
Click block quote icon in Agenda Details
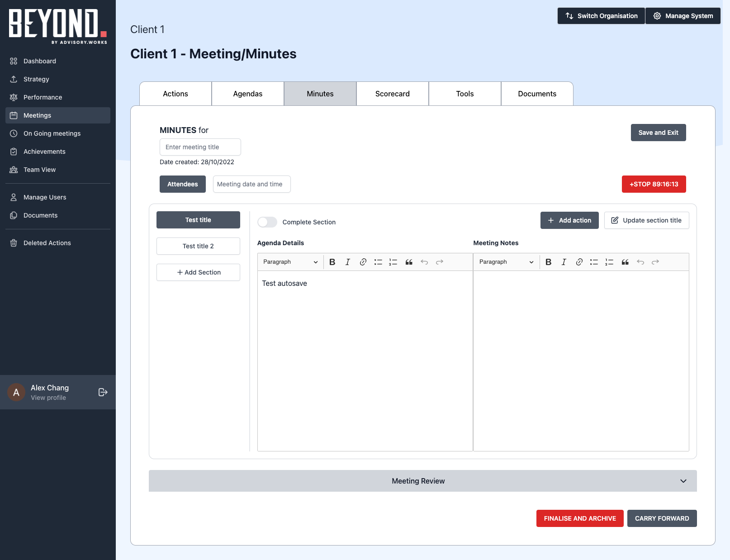click(409, 262)
